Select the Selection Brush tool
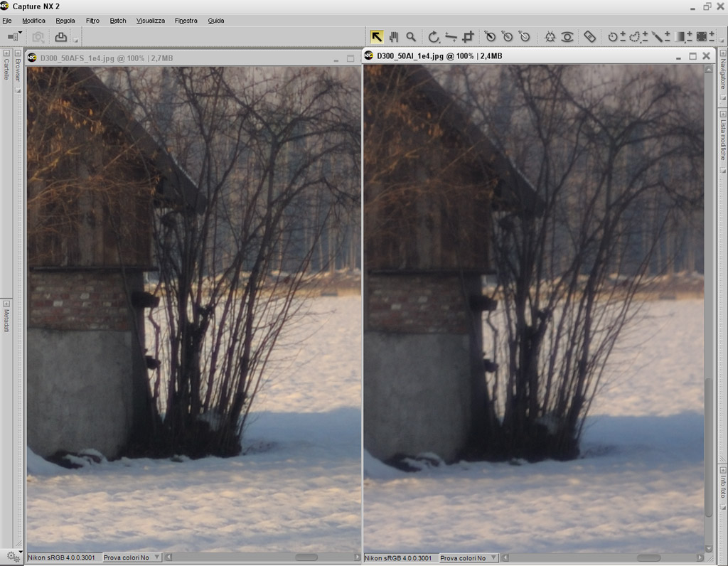Screen dimensions: 728x566 point(657,37)
